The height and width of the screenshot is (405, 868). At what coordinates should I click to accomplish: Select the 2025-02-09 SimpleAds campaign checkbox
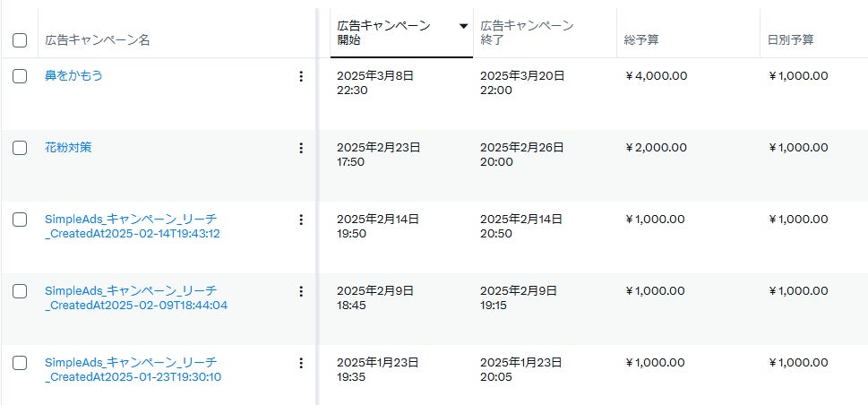(20, 291)
